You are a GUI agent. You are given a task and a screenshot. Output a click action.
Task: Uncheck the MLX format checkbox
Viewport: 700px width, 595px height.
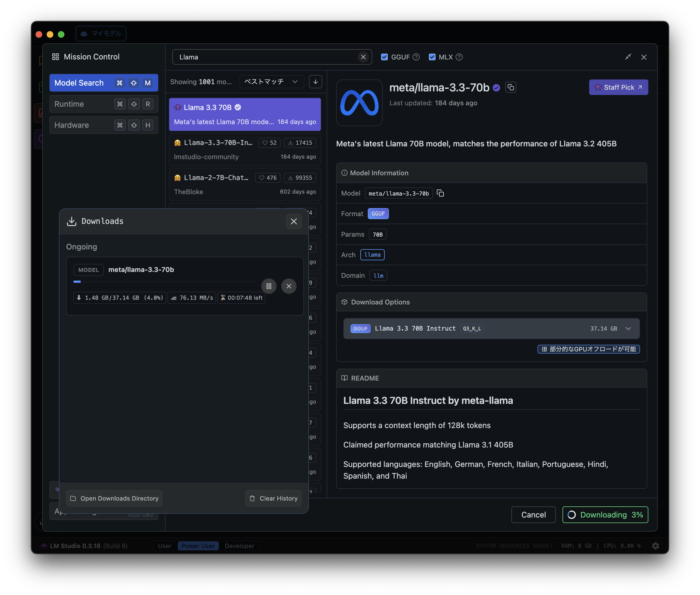click(x=432, y=57)
